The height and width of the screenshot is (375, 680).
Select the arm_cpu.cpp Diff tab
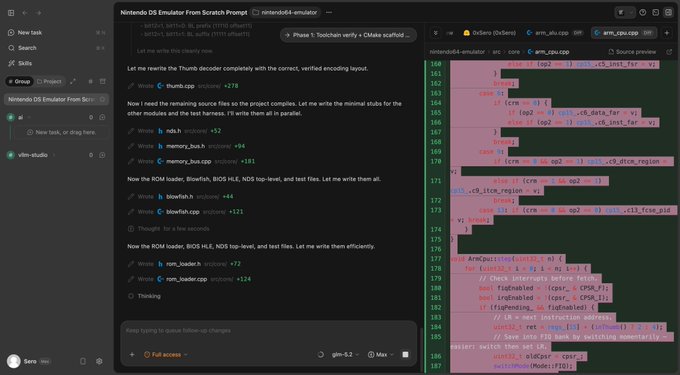[x=624, y=33]
